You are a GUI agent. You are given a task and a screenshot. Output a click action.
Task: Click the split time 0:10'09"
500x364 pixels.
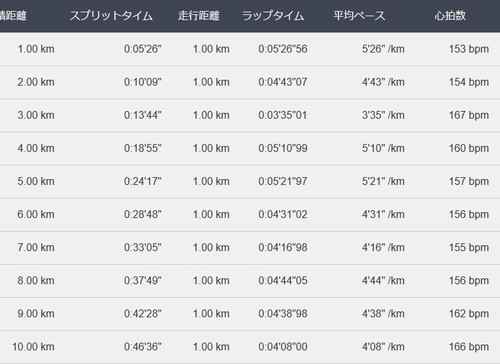pos(142,82)
